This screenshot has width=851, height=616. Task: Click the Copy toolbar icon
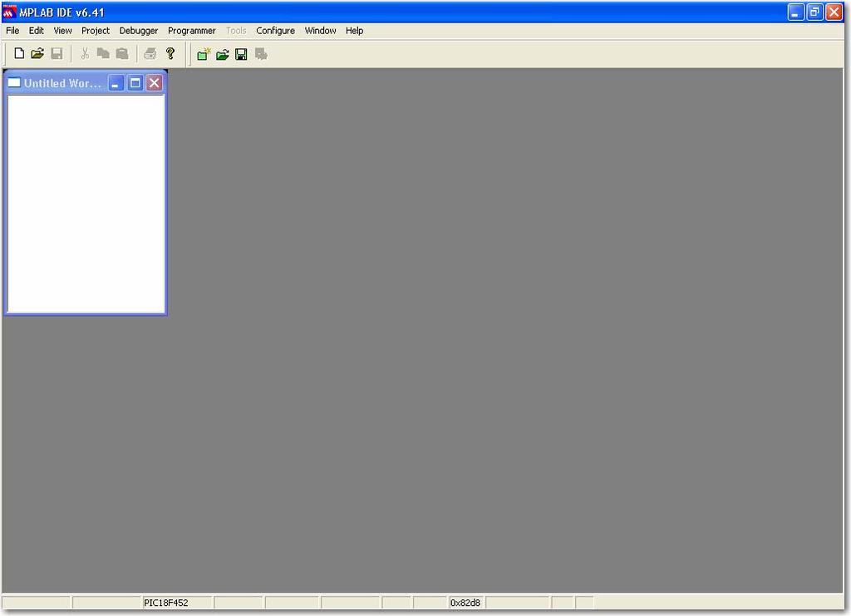point(103,53)
